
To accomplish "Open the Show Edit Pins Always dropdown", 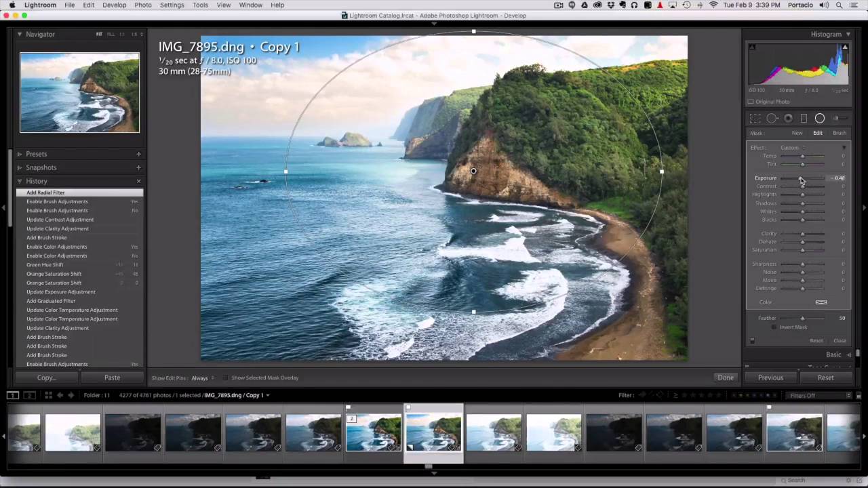I will [202, 378].
